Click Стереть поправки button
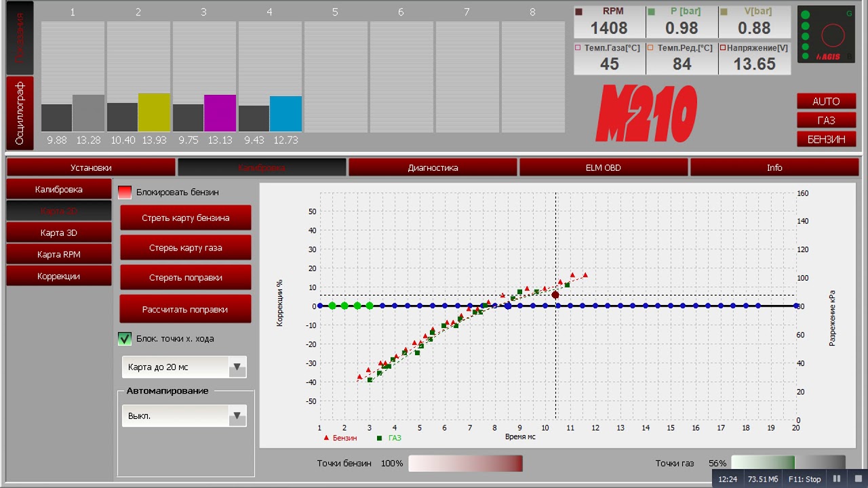The height and width of the screenshot is (488, 868). pyautogui.click(x=186, y=278)
